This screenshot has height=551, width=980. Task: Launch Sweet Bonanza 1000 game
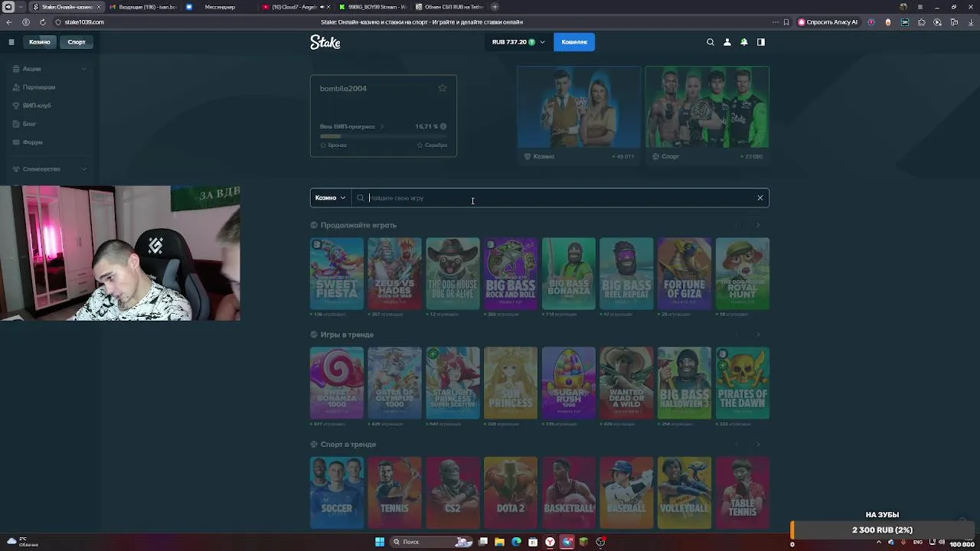point(337,383)
